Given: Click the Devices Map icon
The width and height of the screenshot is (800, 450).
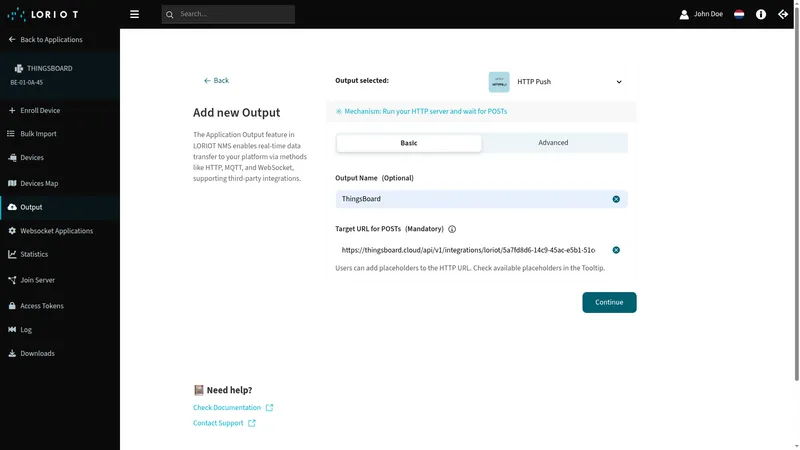Looking at the screenshot, I should [12, 183].
